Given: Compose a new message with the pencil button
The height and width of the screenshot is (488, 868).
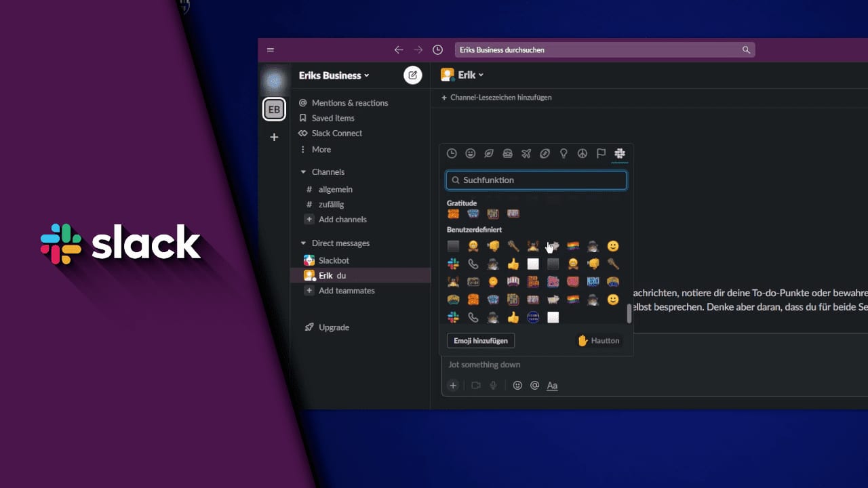Looking at the screenshot, I should click(x=412, y=75).
